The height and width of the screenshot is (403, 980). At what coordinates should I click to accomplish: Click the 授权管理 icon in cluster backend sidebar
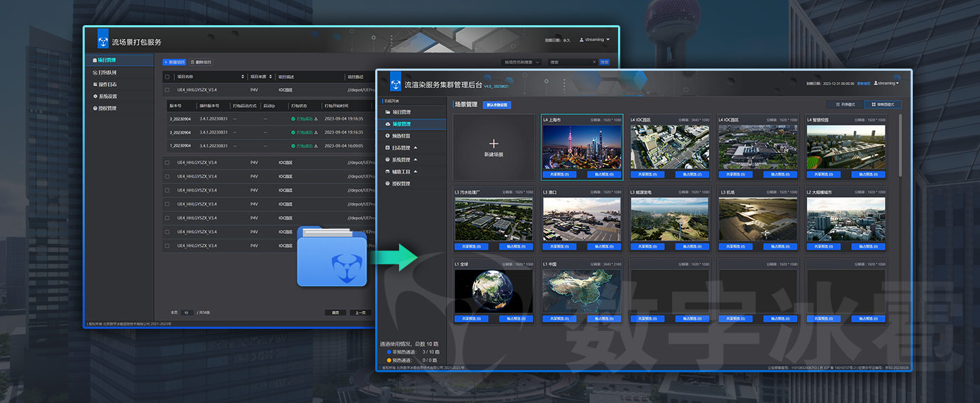coord(388,183)
